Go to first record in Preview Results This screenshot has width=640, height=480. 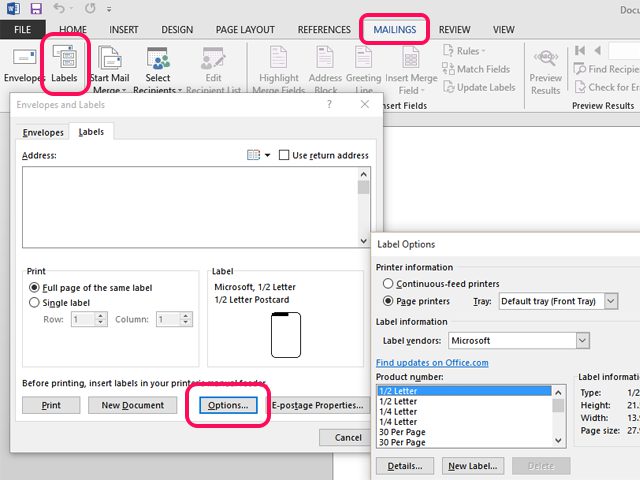tap(580, 51)
